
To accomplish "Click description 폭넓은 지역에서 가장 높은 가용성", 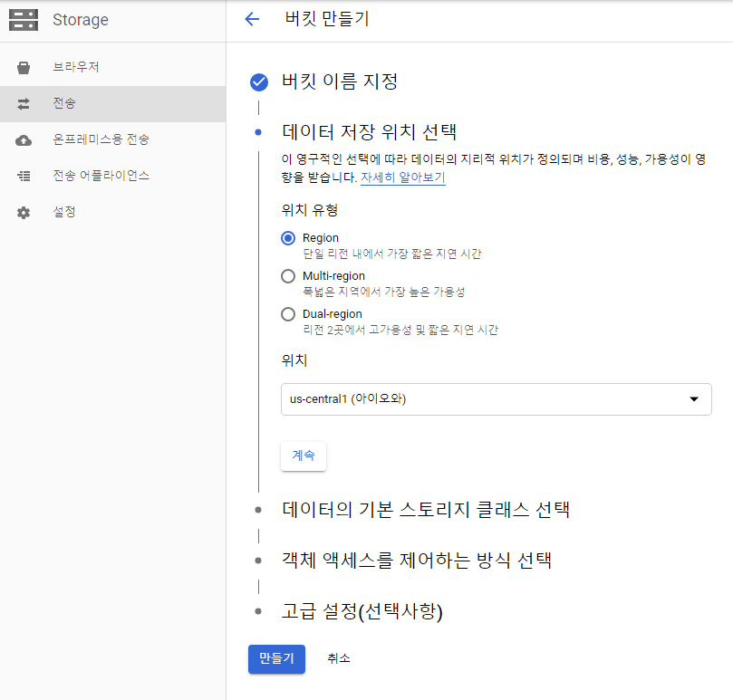I will 384,292.
